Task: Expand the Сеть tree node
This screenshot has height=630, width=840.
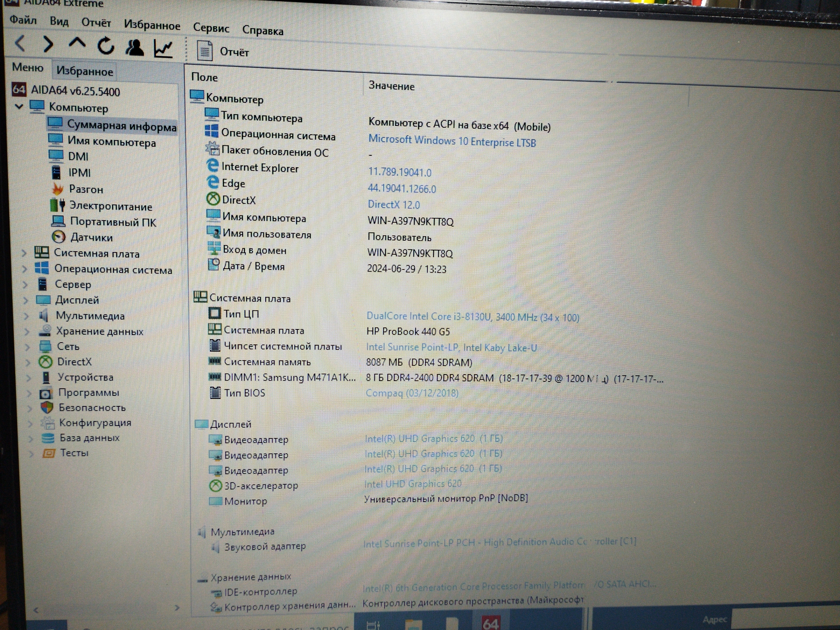Action: [x=28, y=347]
